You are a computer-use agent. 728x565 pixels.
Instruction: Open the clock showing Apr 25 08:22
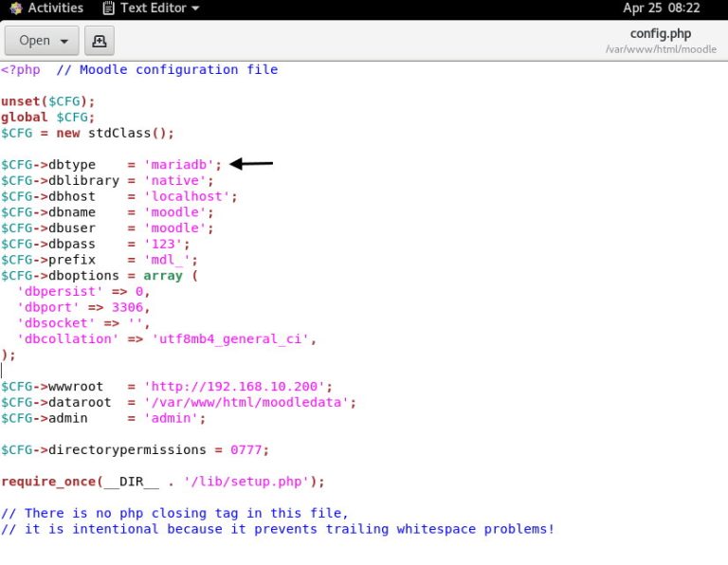point(661,9)
